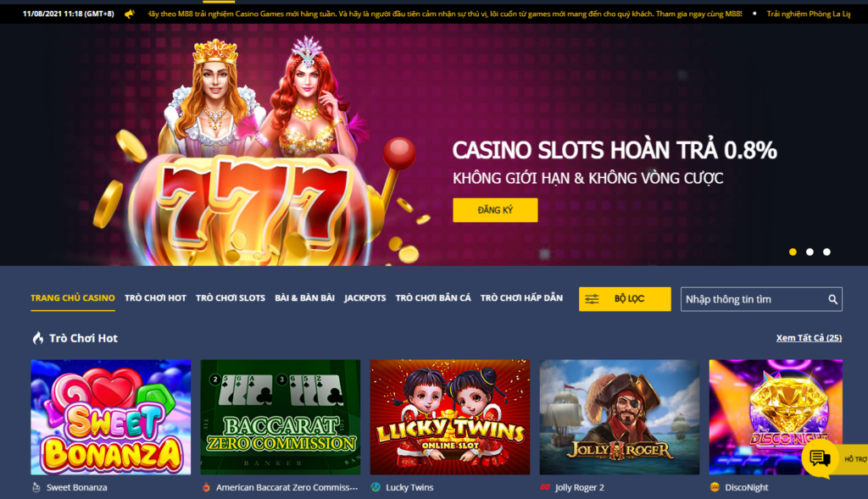Switch to the Trò Chơi Slots tab

coord(231,298)
